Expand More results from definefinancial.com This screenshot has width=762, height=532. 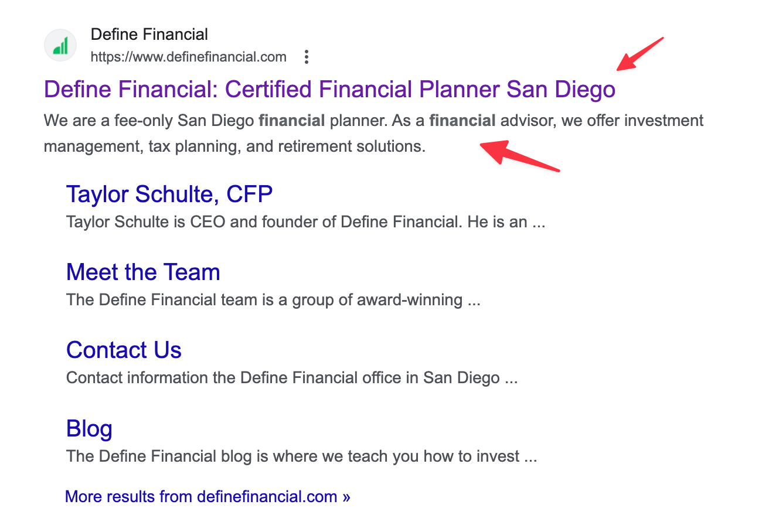207,497
